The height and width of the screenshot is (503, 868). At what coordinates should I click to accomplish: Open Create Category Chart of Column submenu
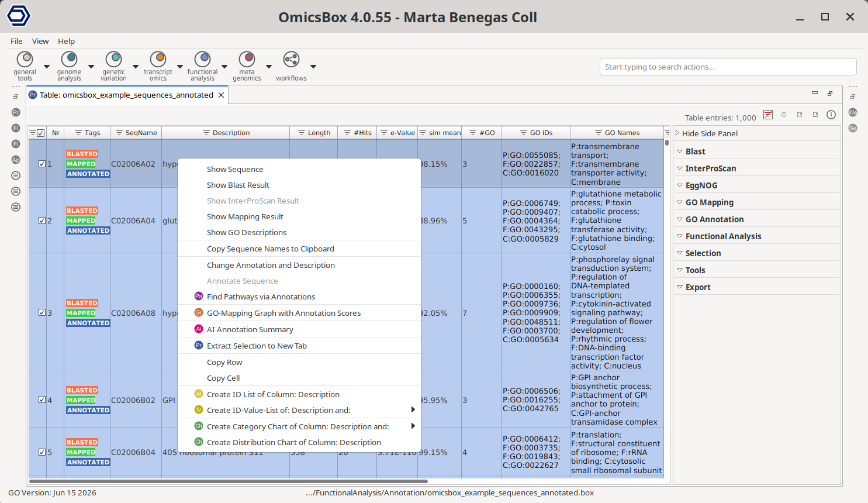299,426
